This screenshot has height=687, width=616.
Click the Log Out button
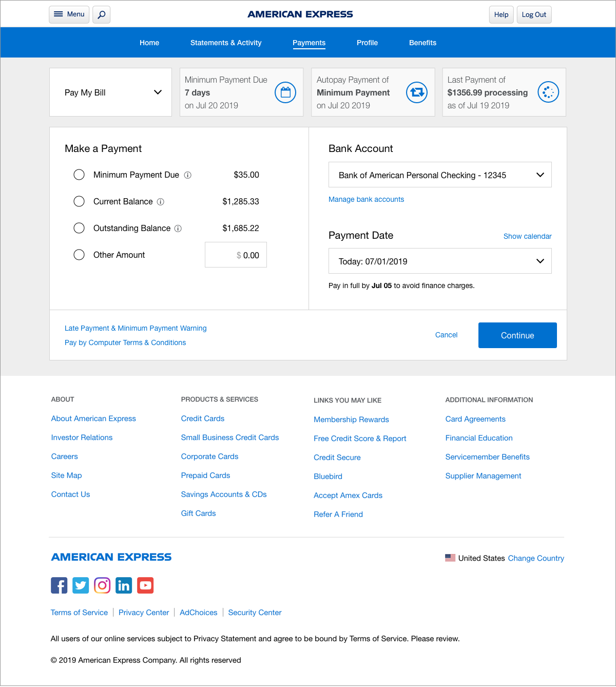coord(534,14)
